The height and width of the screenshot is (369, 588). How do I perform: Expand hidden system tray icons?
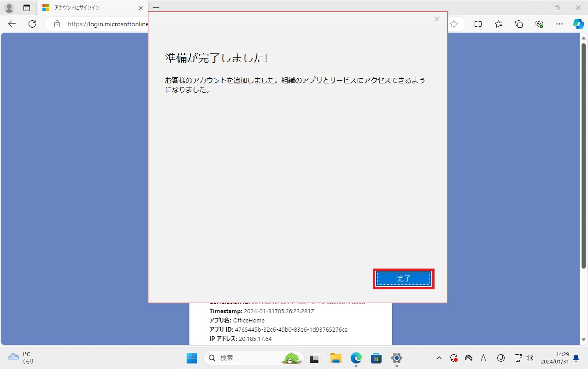pos(439,358)
